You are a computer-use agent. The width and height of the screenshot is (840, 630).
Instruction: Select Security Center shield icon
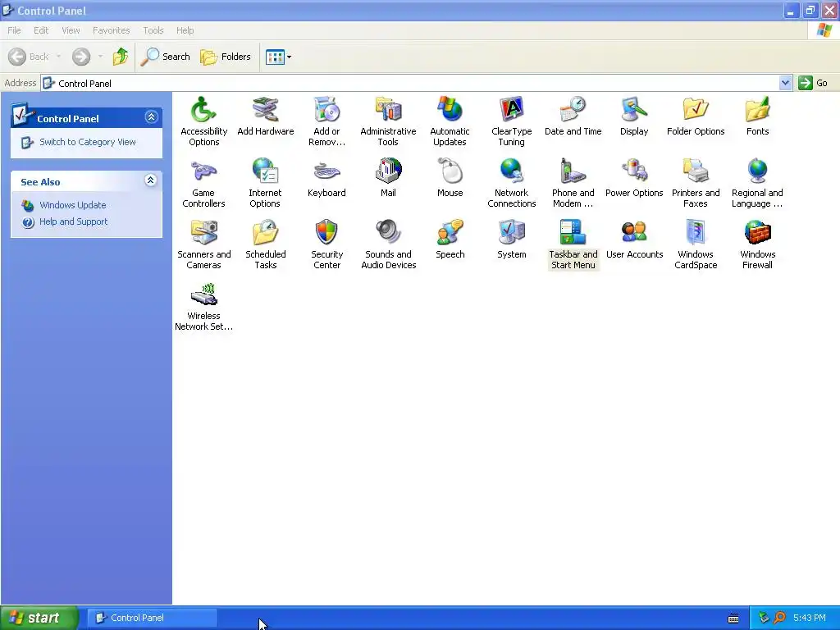point(326,244)
